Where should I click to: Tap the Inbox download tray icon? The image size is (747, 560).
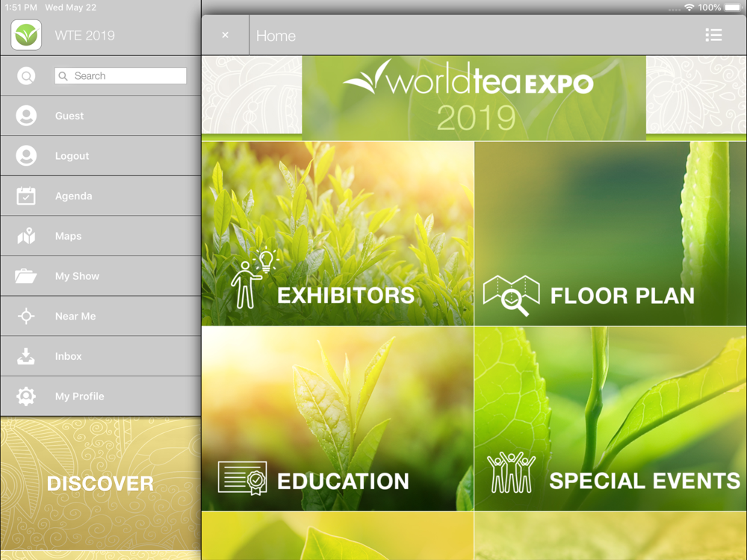point(26,356)
